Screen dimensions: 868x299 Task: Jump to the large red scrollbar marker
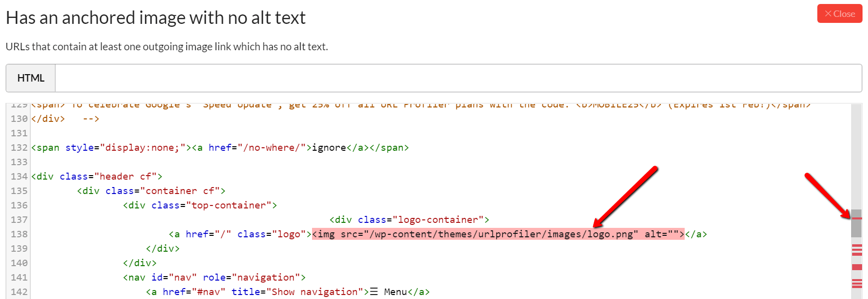[857, 267]
